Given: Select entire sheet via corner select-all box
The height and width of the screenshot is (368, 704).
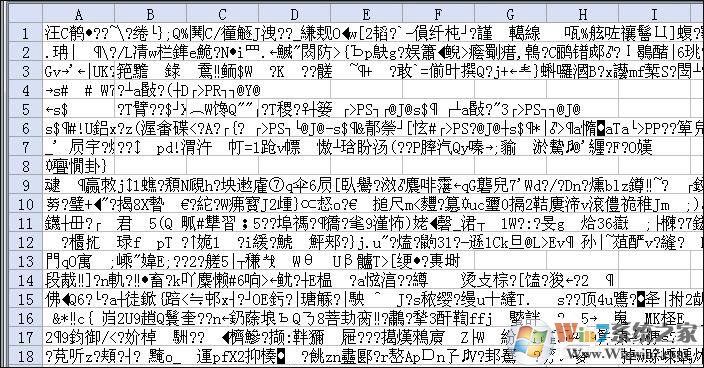Looking at the screenshot, I should tap(26, 14).
